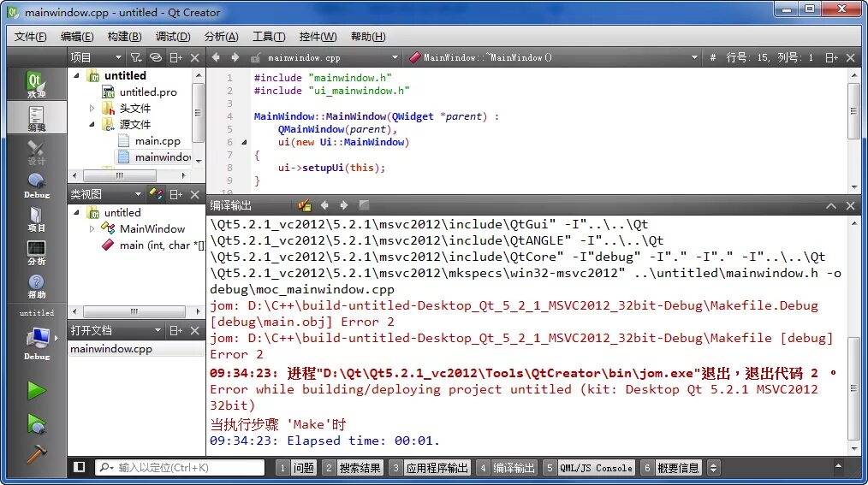Collapse the Sources (源文件) folder
This screenshot has height=485, width=868.
92,124
